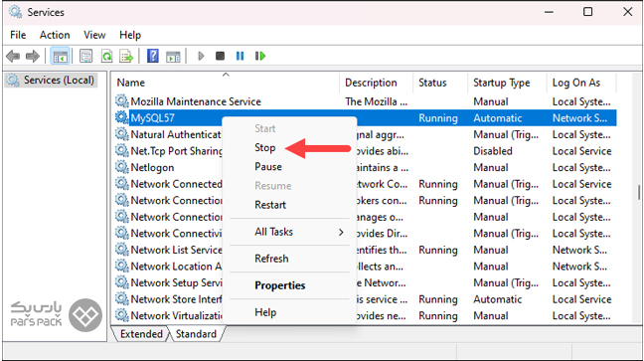Minimize the Services window
The height and width of the screenshot is (361, 644).
click(x=549, y=12)
